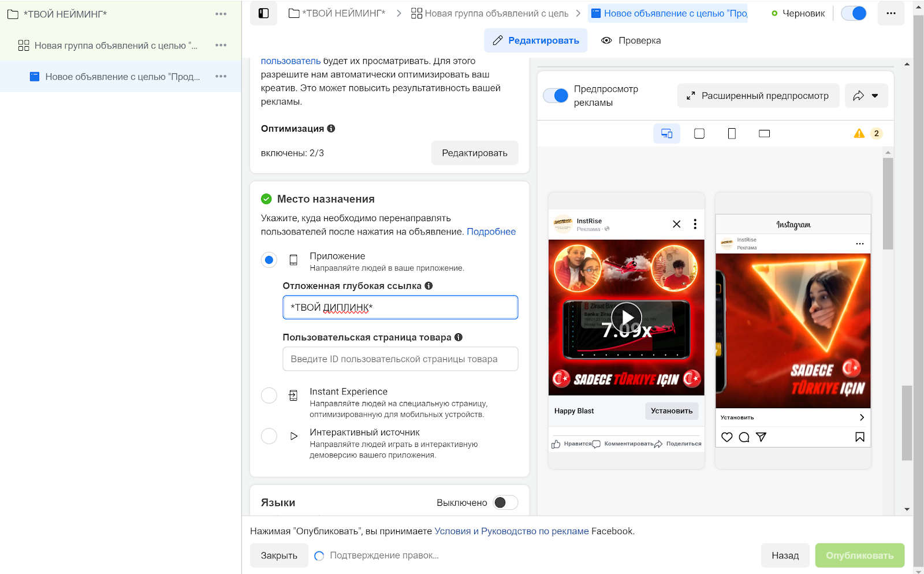Select the square feed preview icon
Screen dimensions: 924x574
[x=699, y=133]
